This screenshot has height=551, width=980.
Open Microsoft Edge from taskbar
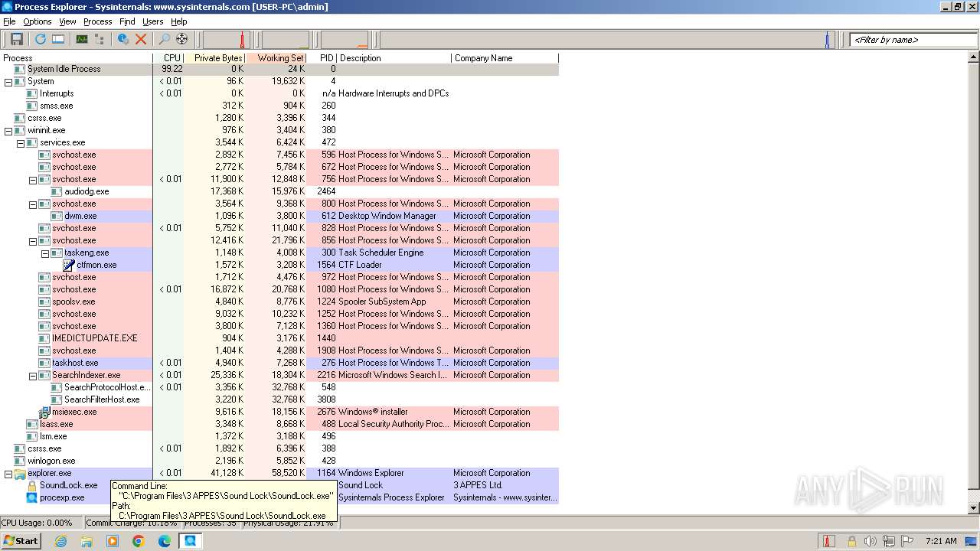pyautogui.click(x=165, y=541)
